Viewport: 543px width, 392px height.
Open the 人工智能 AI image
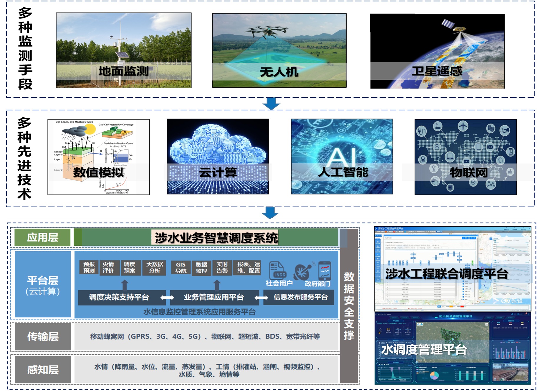[342, 157]
